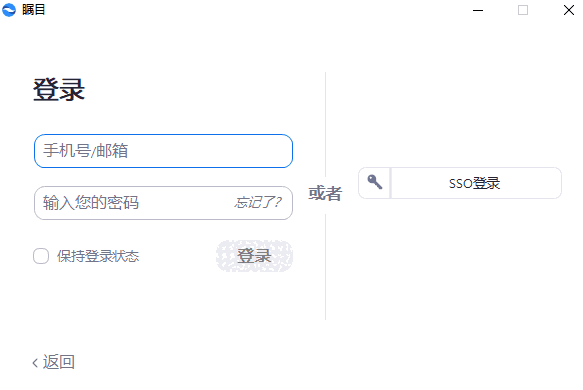Close the 瞩目 login window
The width and height of the screenshot is (583, 390).
[x=569, y=10]
